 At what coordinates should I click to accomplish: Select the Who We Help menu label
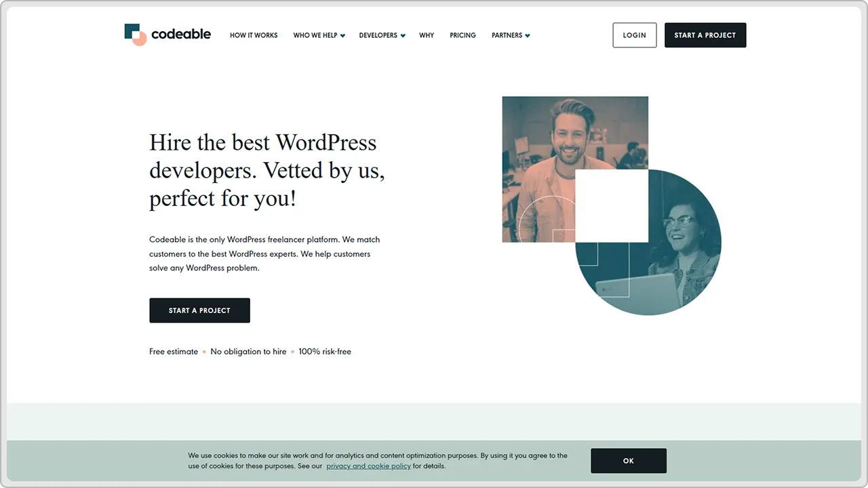pyautogui.click(x=315, y=35)
